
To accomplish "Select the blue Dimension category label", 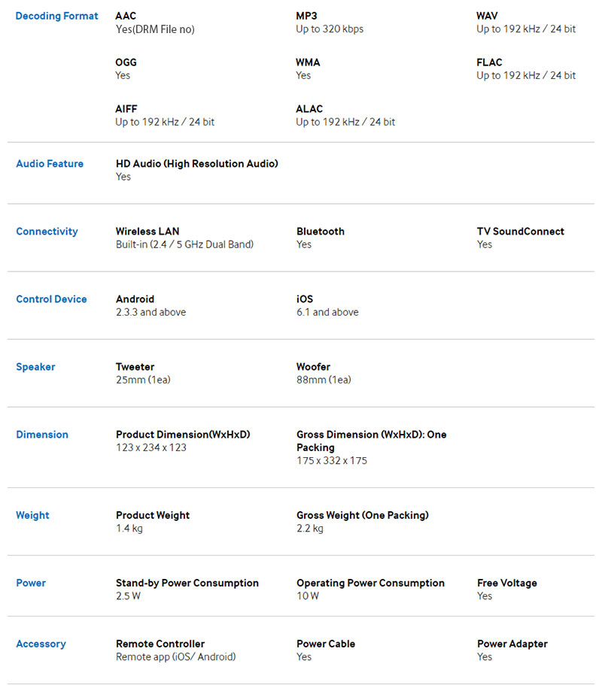I will click(42, 435).
